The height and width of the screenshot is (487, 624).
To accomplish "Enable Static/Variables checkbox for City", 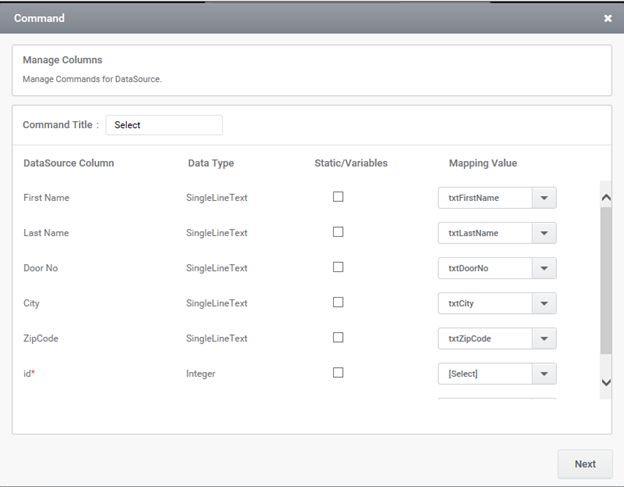I will coord(338,302).
